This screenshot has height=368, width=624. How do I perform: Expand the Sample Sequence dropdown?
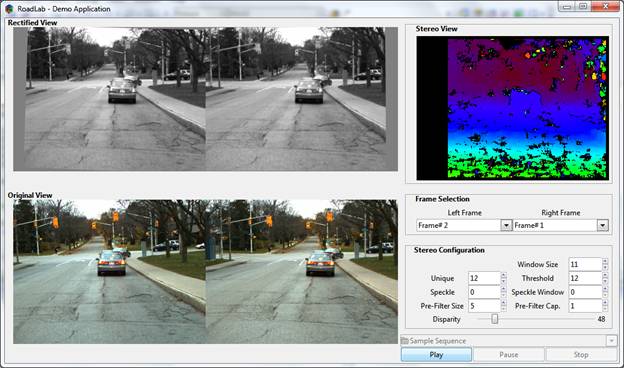611,341
